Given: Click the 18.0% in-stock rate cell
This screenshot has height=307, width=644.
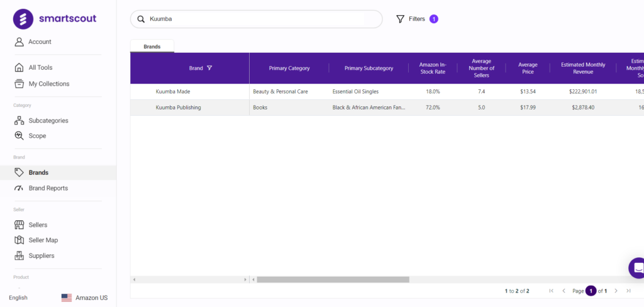Looking at the screenshot, I should tap(433, 92).
